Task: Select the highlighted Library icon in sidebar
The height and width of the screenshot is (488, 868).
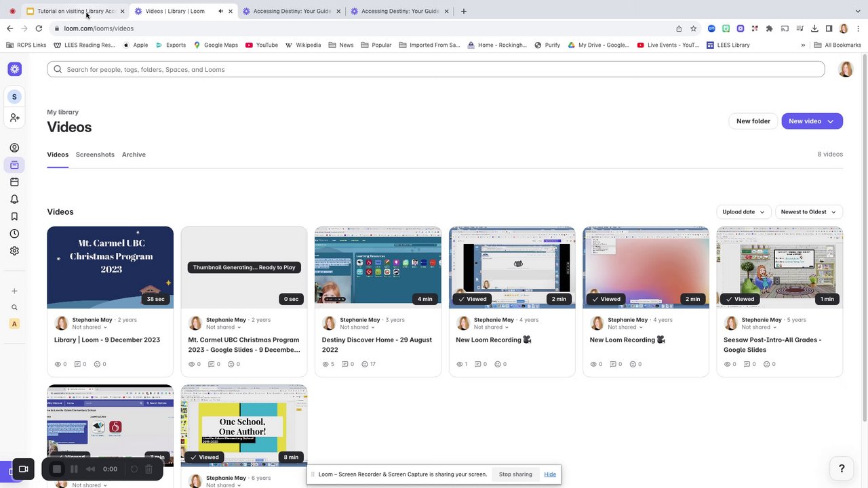Action: point(14,165)
